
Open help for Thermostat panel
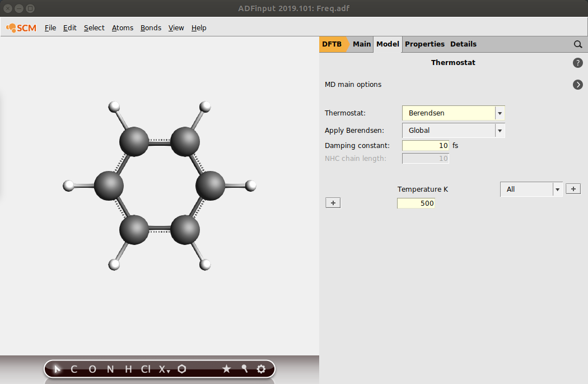578,63
